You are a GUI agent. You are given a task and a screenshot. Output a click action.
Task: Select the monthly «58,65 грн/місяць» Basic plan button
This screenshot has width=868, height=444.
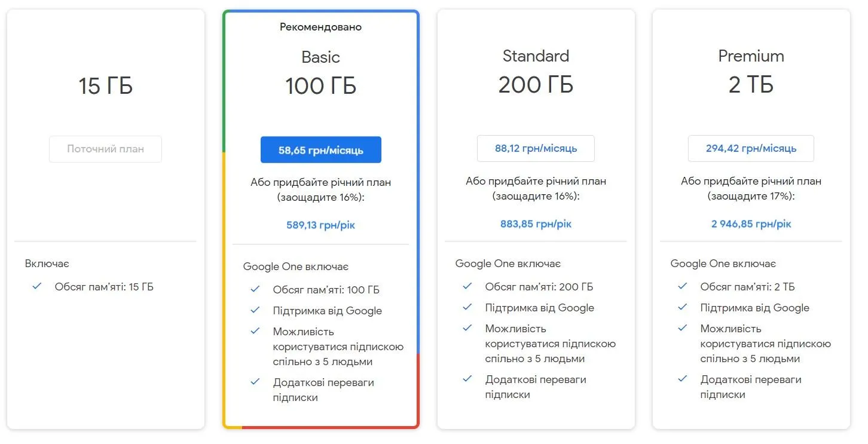tap(320, 149)
